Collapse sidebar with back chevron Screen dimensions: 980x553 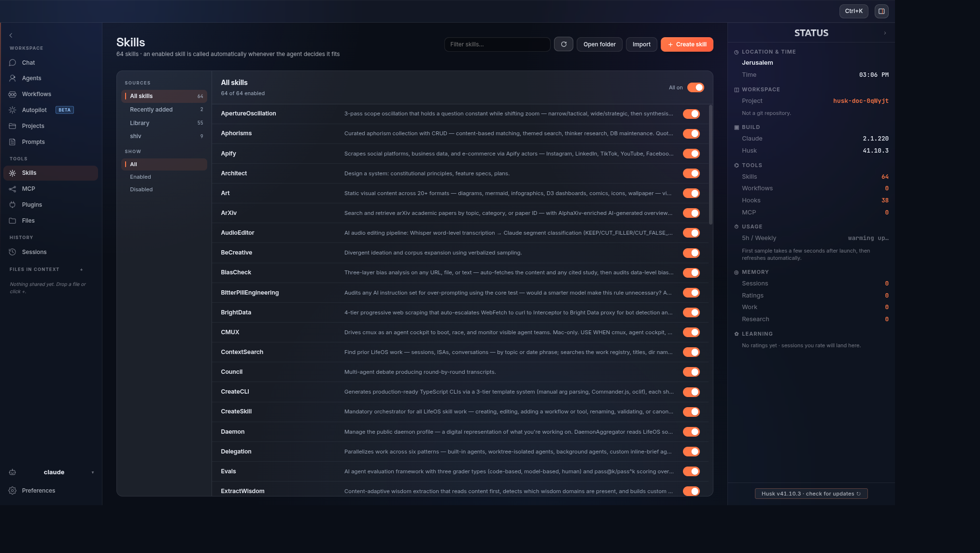click(11, 35)
